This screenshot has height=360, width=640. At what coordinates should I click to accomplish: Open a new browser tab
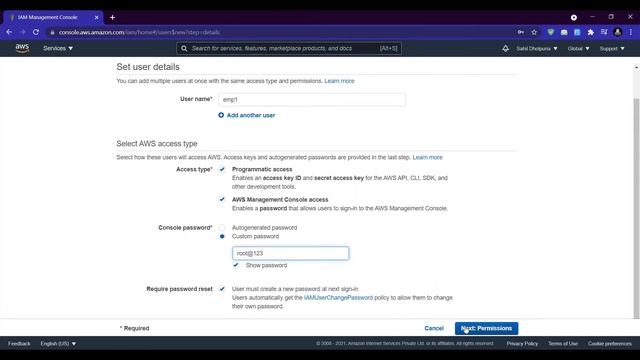pos(112,17)
